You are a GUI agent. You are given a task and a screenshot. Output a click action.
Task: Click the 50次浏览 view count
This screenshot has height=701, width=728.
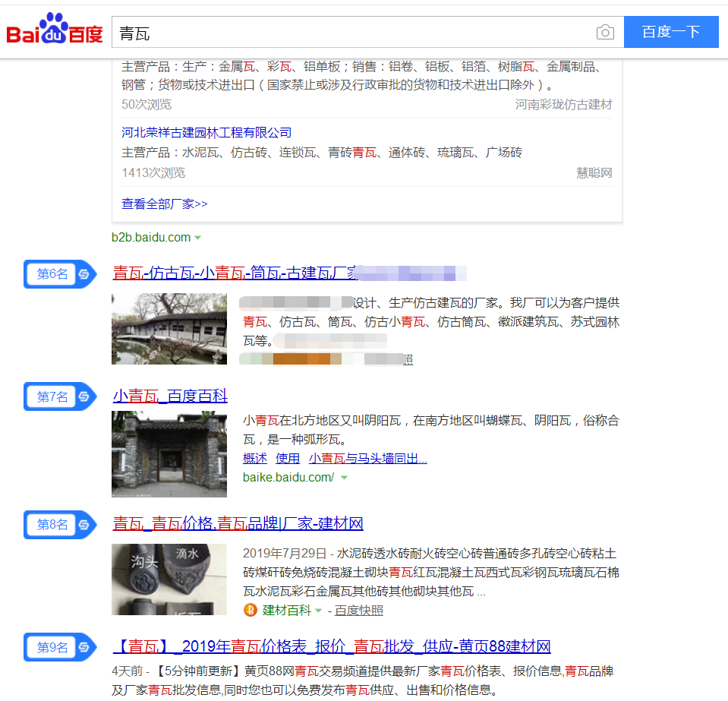click(x=147, y=105)
